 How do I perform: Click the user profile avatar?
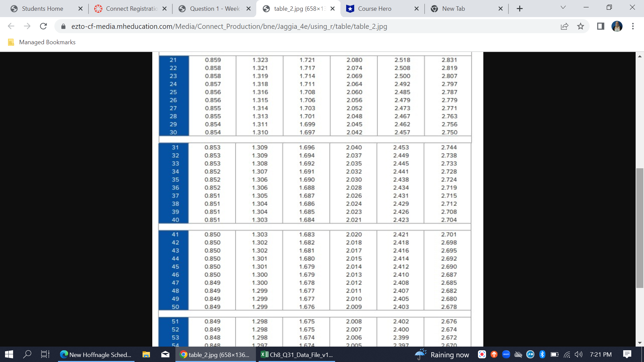pos(617,26)
